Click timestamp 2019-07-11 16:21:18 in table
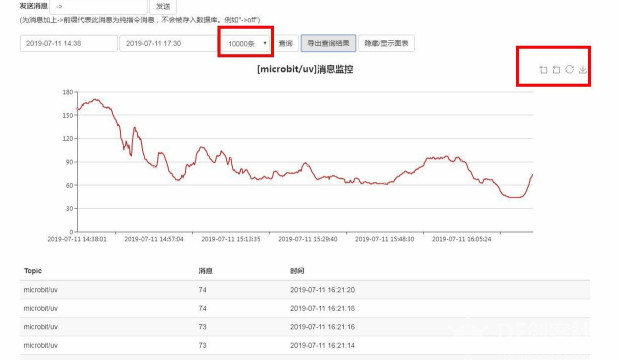620x360 pixels. [322, 308]
